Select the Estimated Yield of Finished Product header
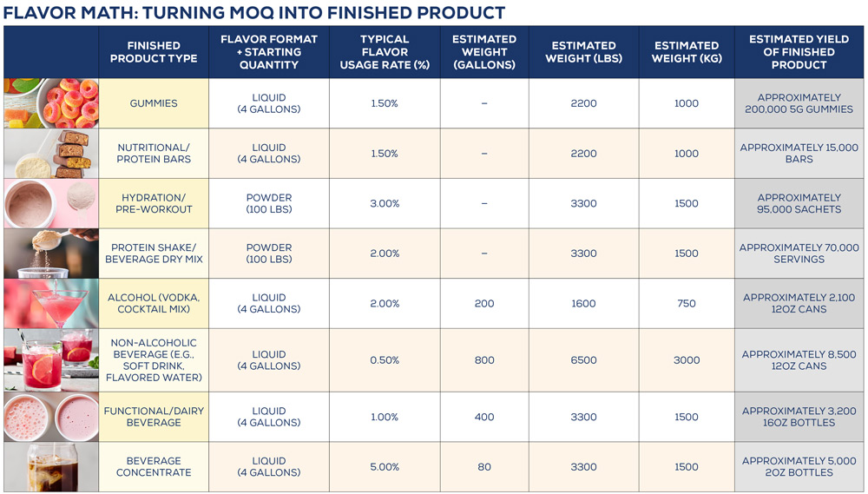Image resolution: width=868 pixels, height=494 pixels. [799, 52]
